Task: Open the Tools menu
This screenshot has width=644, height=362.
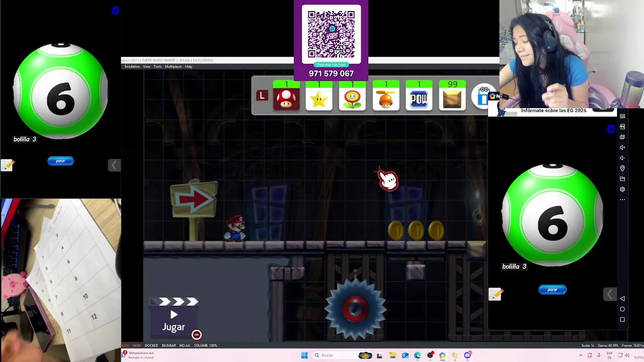Action: pyautogui.click(x=157, y=66)
